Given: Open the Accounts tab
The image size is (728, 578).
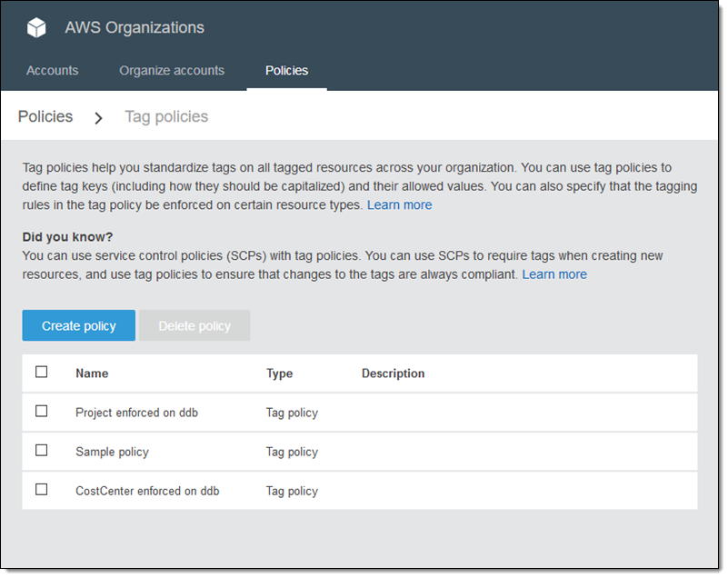Looking at the screenshot, I should tap(52, 70).
